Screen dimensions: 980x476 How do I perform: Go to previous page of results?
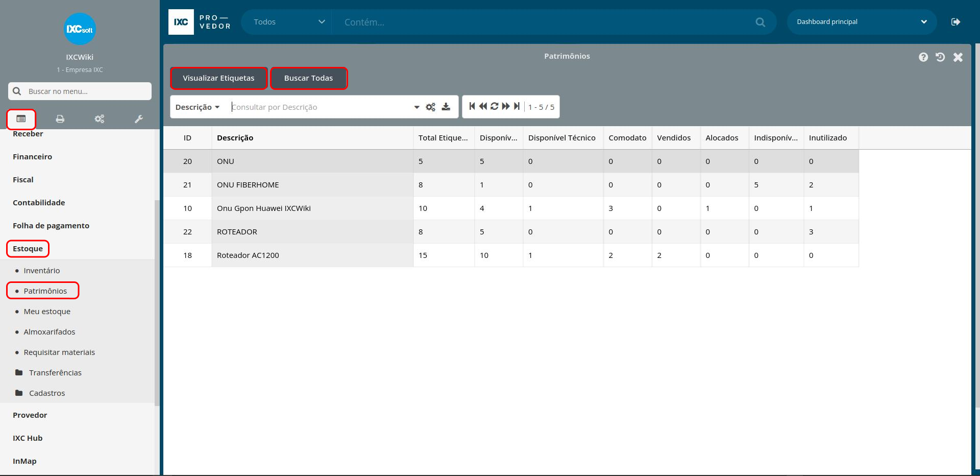click(483, 106)
